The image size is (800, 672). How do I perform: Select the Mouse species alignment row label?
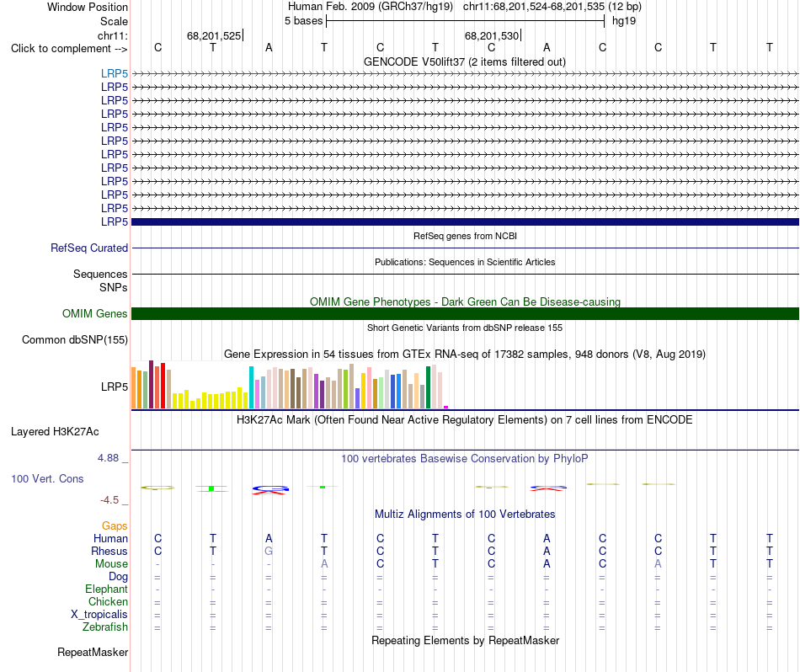click(x=111, y=564)
